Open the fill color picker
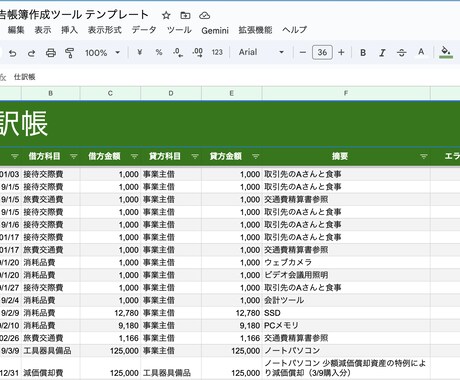 point(446,52)
